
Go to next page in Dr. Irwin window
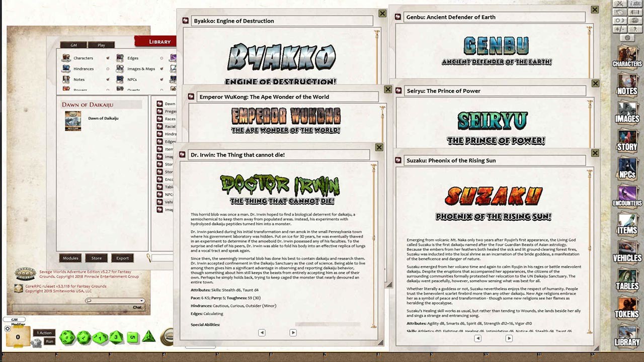point(293,332)
